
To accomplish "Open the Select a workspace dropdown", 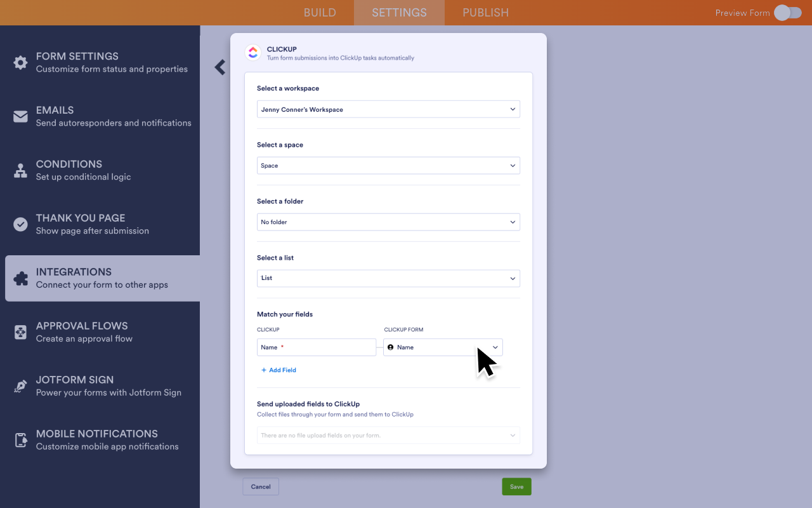I will [388, 109].
